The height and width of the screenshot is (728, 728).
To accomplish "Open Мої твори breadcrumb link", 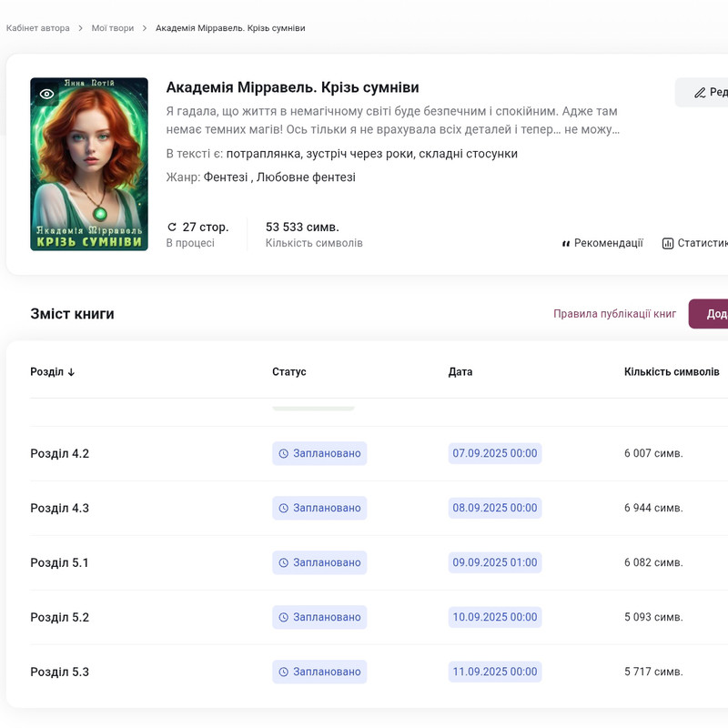I will pyautogui.click(x=112, y=28).
